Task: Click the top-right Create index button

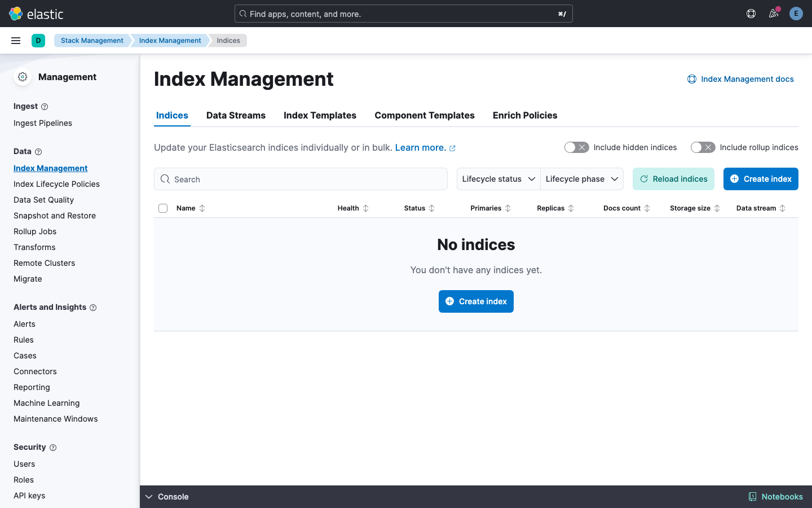Action: tap(761, 179)
